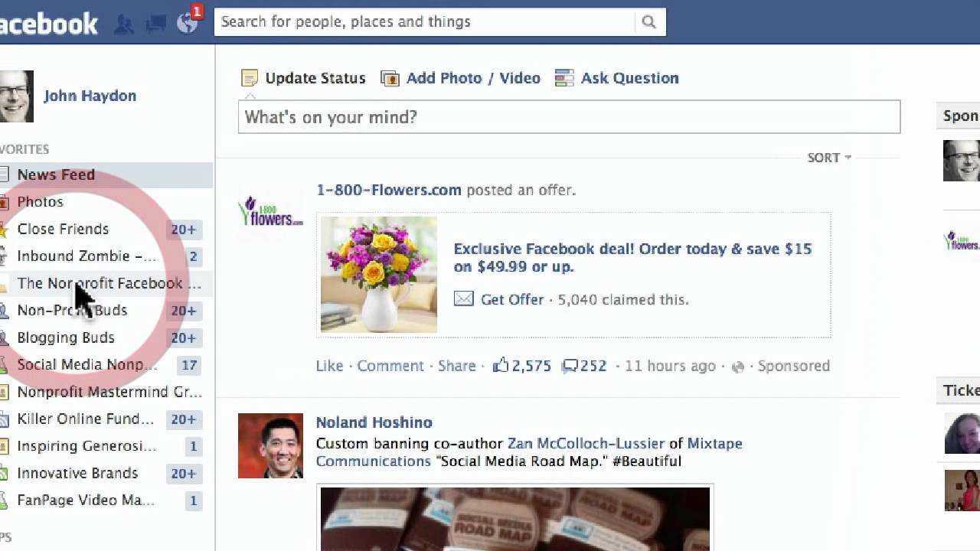The width and height of the screenshot is (980, 551).
Task: Click the Get Offer link
Action: [512, 299]
